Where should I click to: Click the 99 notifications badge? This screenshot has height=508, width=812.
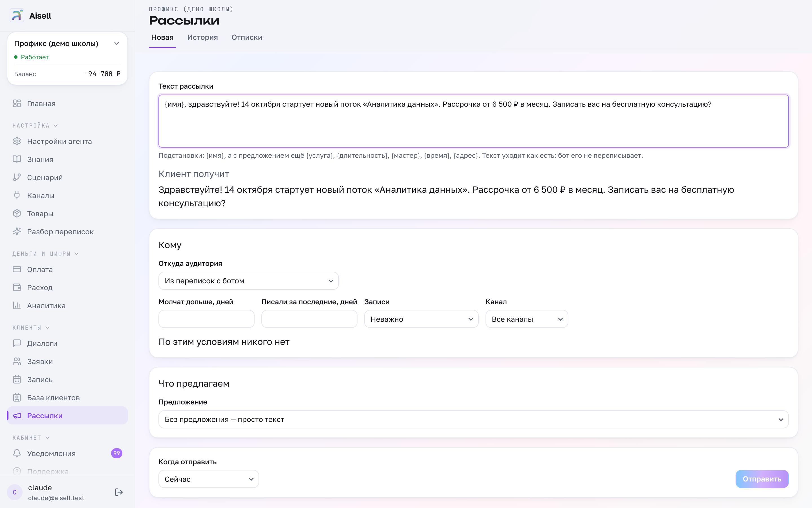coord(116,453)
